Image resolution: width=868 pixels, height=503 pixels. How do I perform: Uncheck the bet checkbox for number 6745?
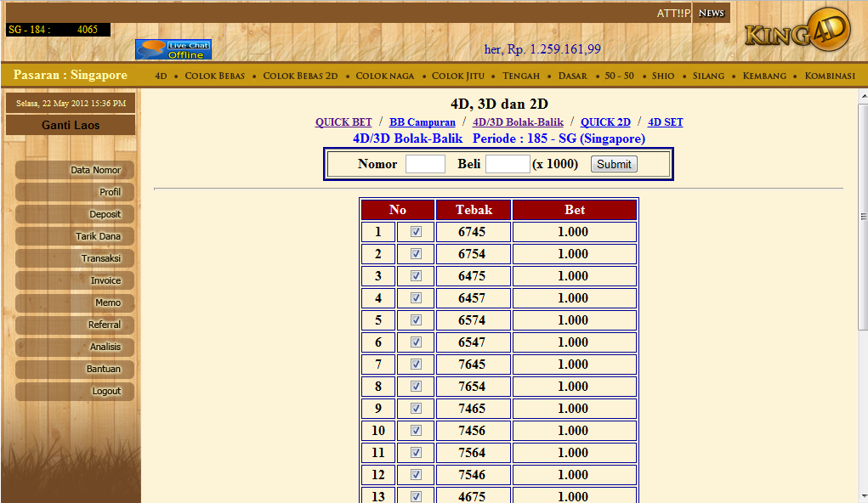416,231
